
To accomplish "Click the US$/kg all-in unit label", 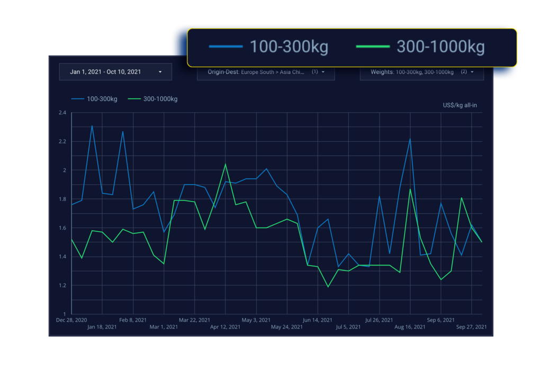I will pos(460,105).
